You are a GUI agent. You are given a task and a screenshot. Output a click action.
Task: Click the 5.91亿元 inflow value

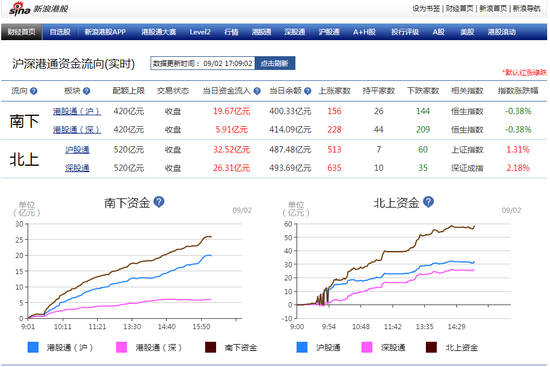click(232, 129)
